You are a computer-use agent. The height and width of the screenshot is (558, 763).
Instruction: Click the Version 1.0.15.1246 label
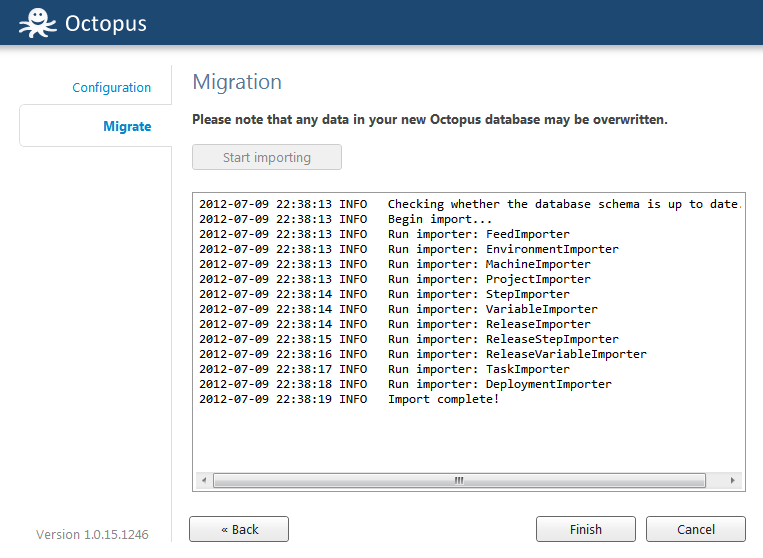[92, 535]
